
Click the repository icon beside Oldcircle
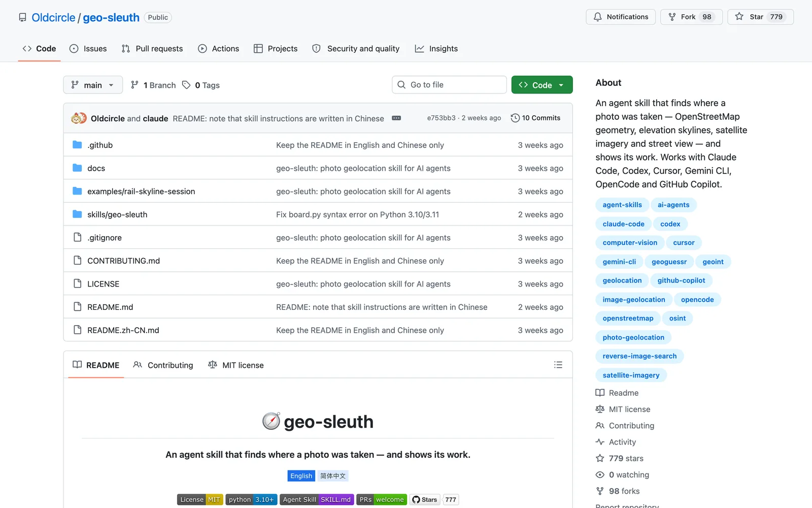[22, 18]
